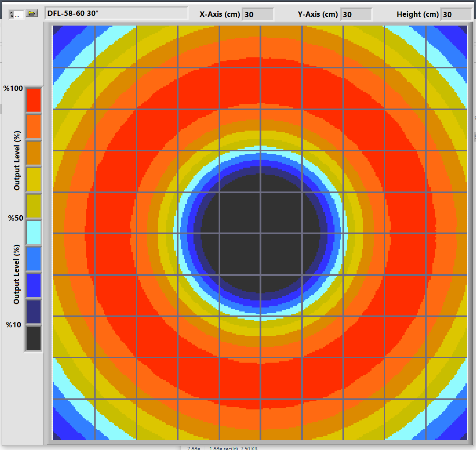Image resolution: width=476 pixels, height=450 pixels.
Task: Pick the light blue legend swatch
Action: (33, 259)
